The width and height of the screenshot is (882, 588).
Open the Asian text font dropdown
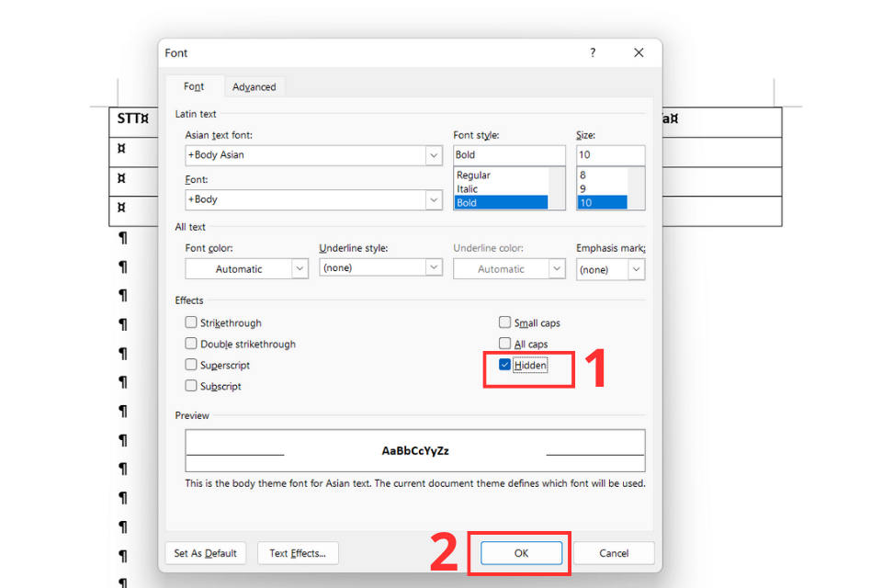point(433,155)
